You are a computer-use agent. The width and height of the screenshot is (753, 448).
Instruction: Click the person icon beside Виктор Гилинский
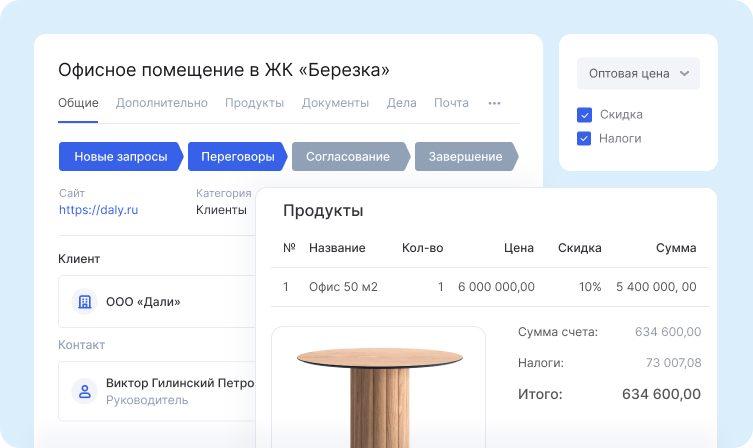tap(85, 390)
